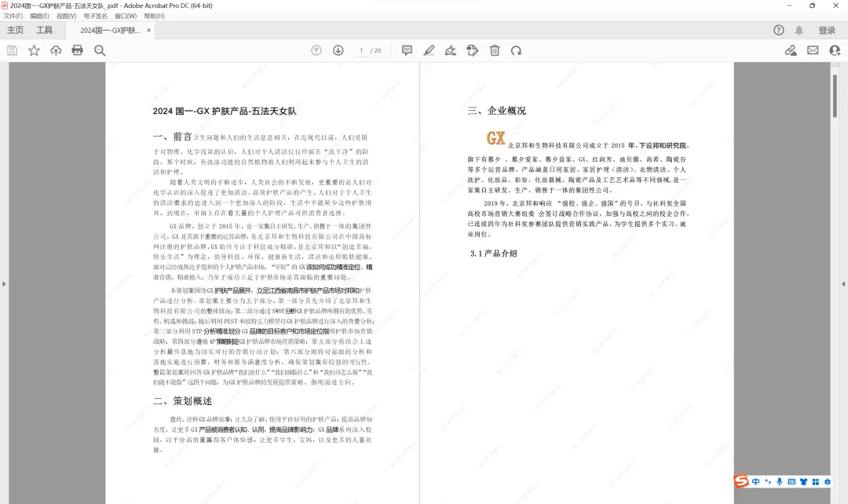
Task: Enable the Sogou voice input microphone
Action: (780, 481)
